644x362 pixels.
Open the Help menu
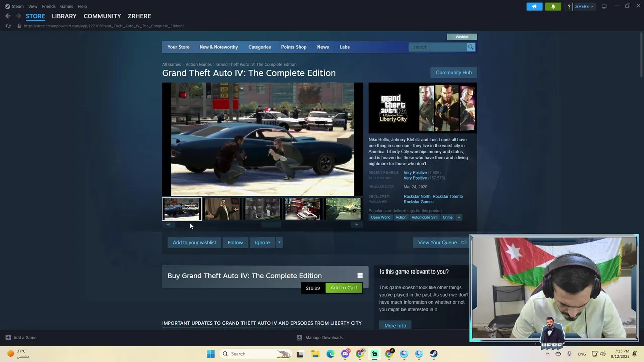[x=82, y=6]
